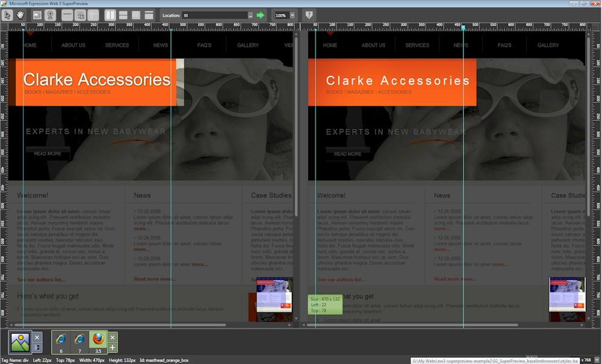Remove comparison browser with its X
Viewport: 602px width, 364px height.
click(x=113, y=338)
